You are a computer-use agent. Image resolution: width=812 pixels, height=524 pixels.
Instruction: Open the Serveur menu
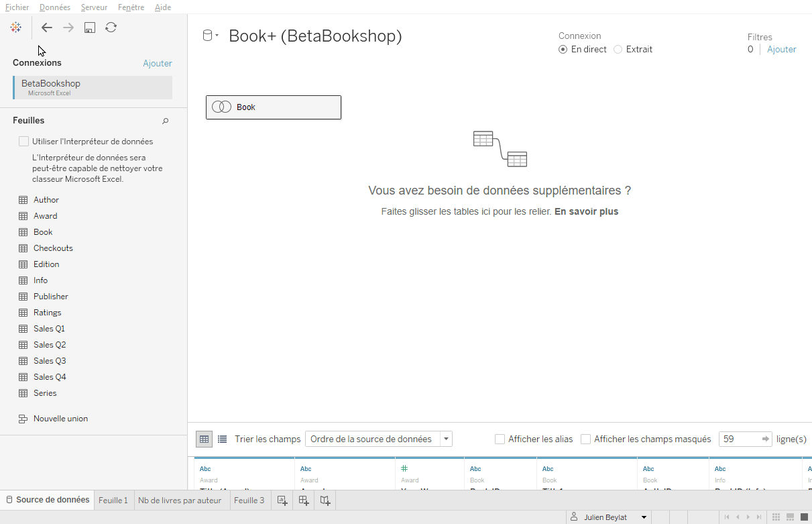click(94, 7)
